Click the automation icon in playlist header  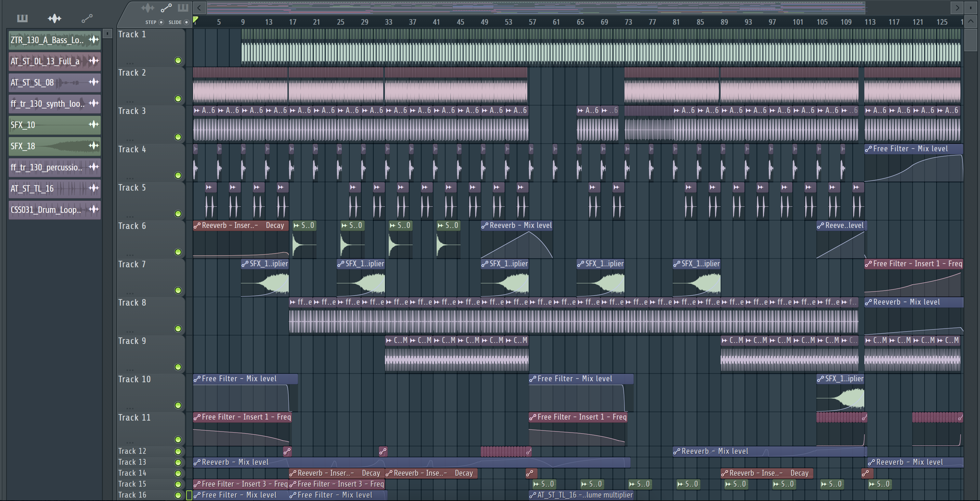pyautogui.click(x=166, y=8)
